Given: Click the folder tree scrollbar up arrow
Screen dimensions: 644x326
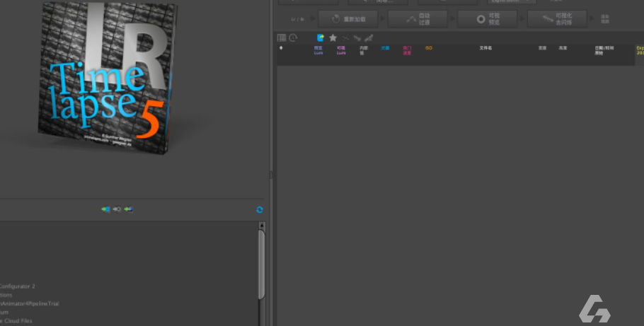Looking at the screenshot, I should (262, 226).
